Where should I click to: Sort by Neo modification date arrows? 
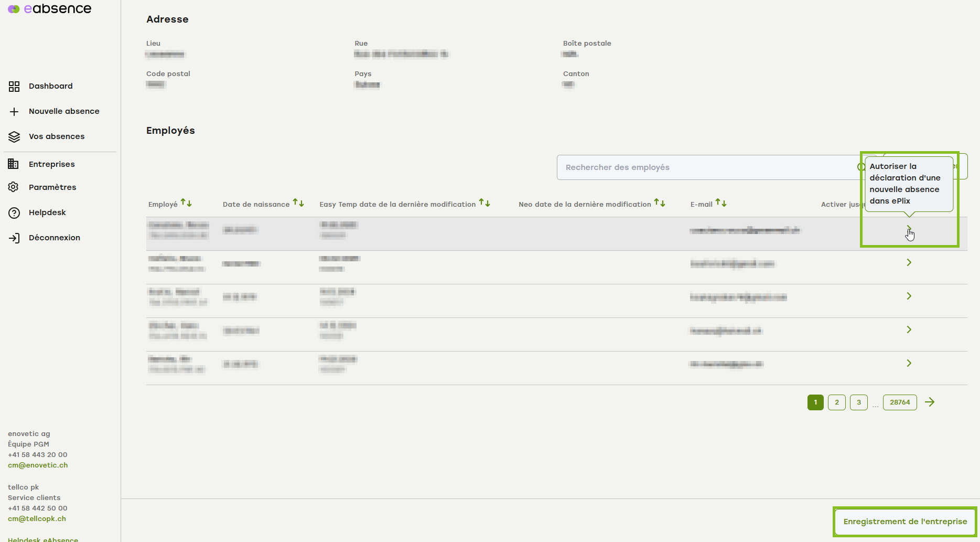coord(660,203)
